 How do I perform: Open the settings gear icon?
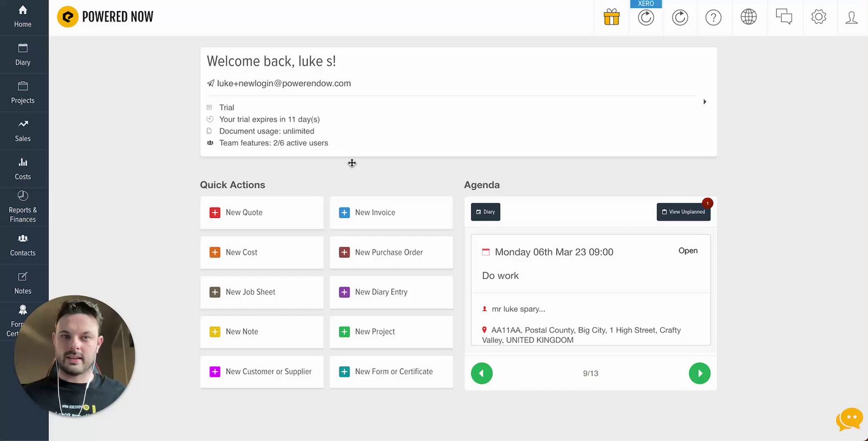(818, 17)
